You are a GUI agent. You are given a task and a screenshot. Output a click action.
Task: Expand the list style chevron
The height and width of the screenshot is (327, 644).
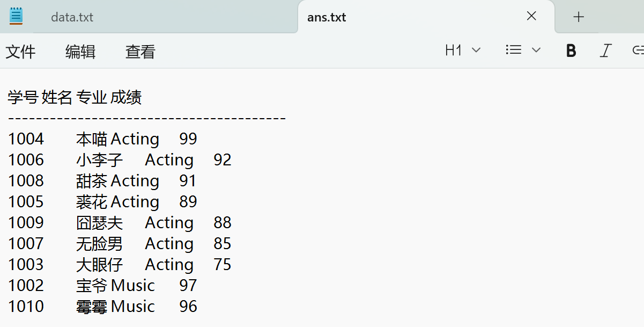pos(536,50)
